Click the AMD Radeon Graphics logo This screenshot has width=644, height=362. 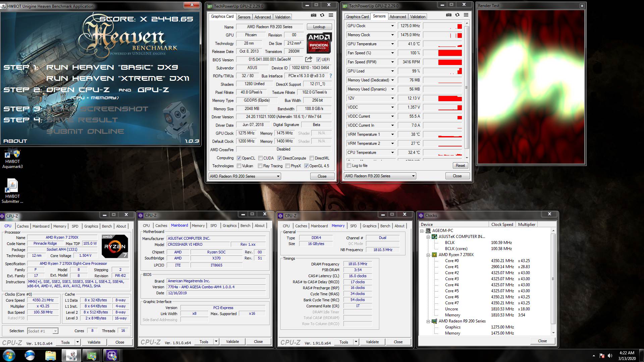[319, 43]
